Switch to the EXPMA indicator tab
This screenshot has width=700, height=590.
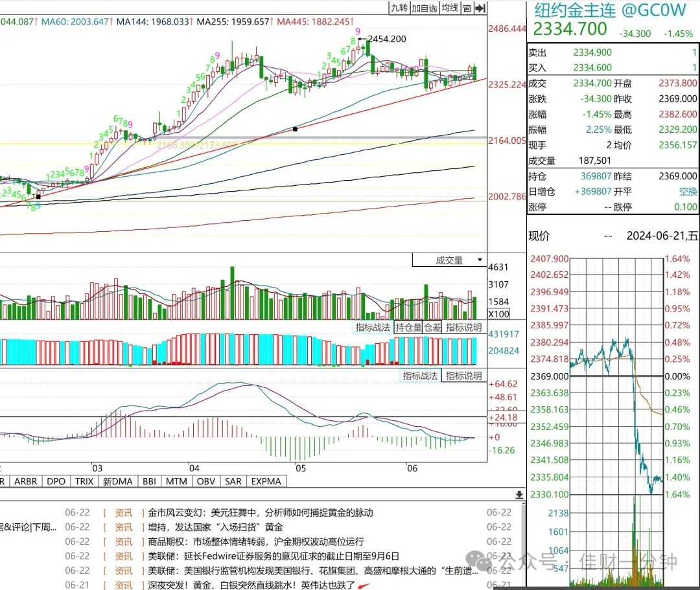[266, 481]
